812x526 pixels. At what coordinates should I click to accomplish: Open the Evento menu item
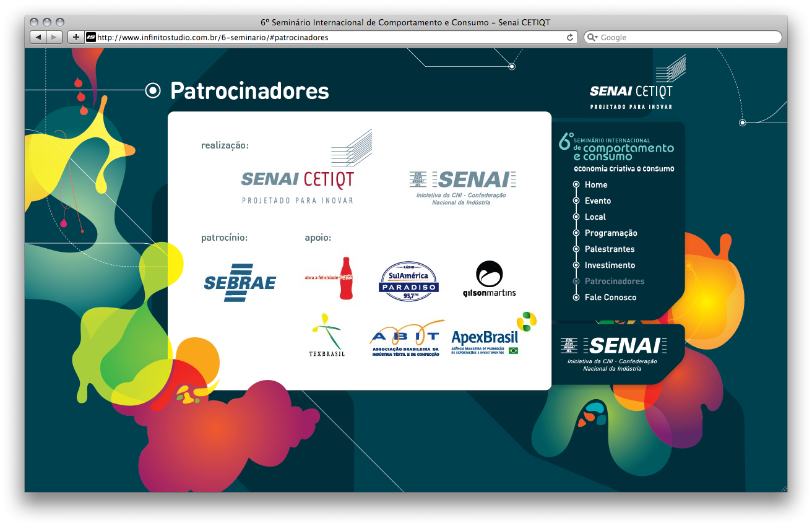598,200
